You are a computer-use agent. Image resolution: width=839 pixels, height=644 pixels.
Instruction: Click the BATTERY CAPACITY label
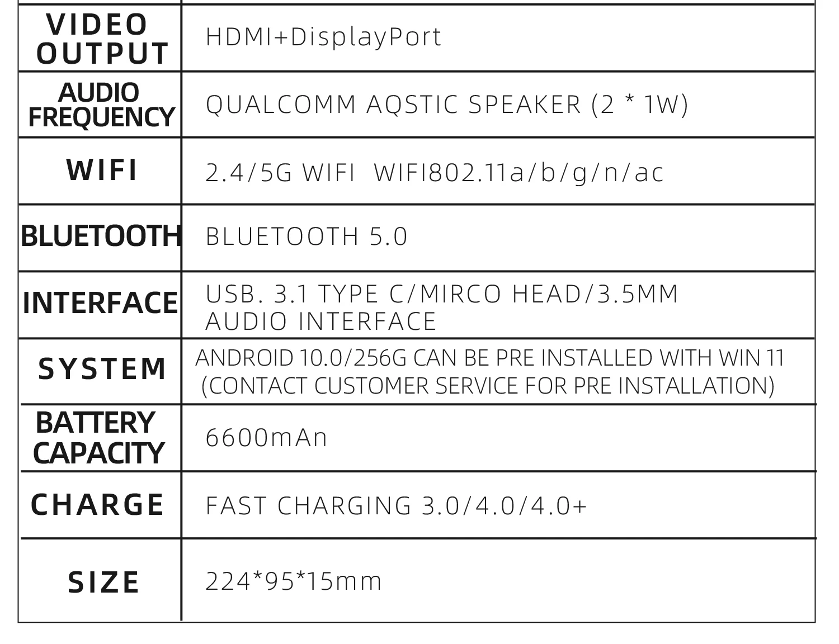(x=98, y=438)
